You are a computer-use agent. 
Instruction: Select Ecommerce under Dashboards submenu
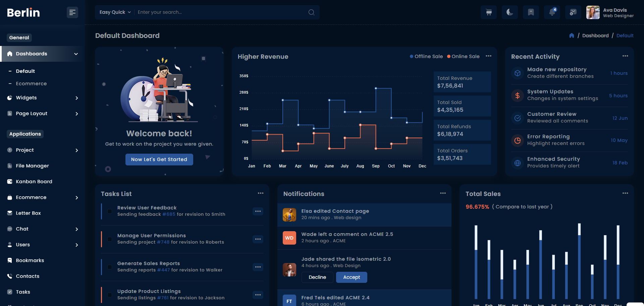31,84
